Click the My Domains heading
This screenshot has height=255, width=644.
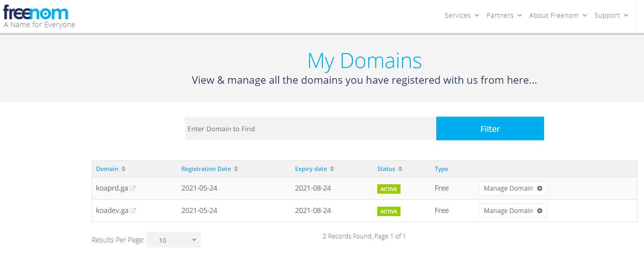364,61
